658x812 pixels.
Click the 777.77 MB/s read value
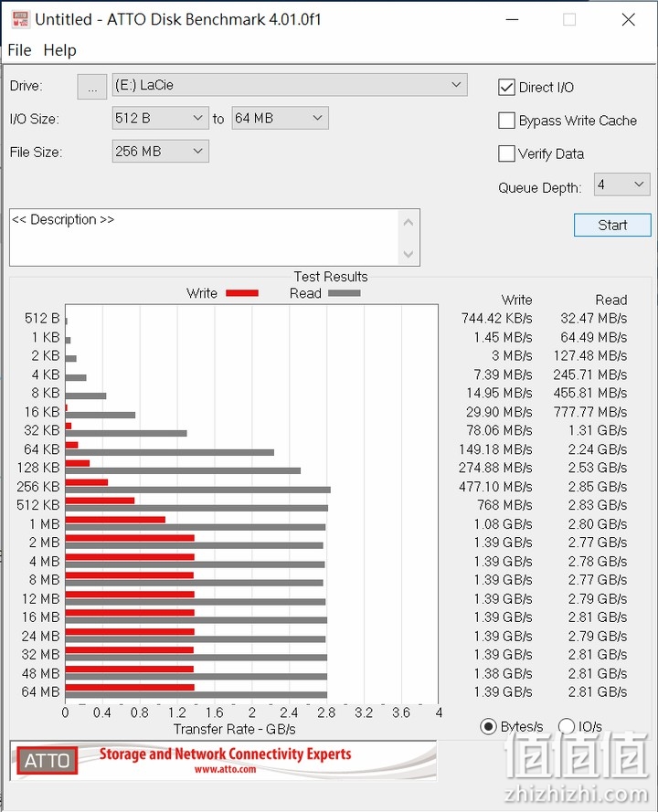tap(590, 412)
